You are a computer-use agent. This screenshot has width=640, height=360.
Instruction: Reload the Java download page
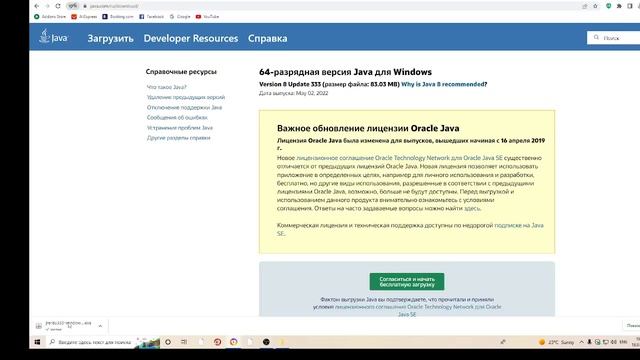click(x=58, y=6)
